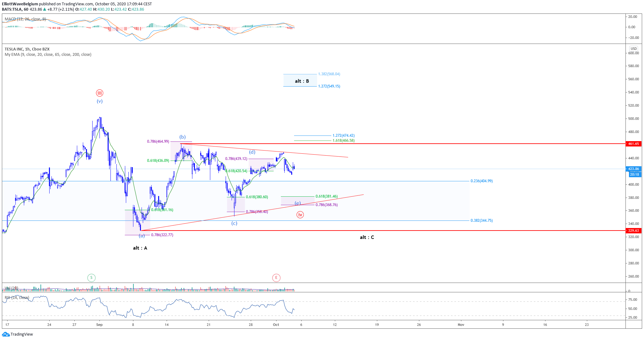Click the RSI (14, close) legend
The image size is (644, 340).
(17, 298)
